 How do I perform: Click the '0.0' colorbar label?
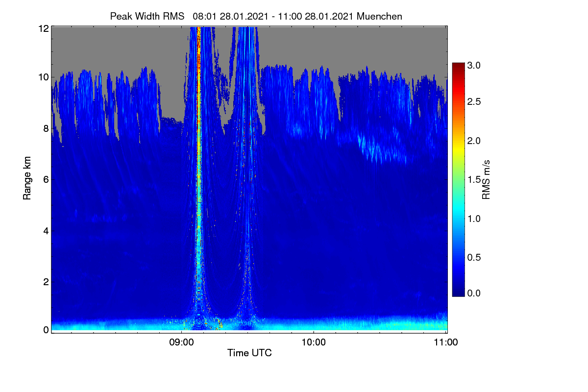tap(473, 293)
